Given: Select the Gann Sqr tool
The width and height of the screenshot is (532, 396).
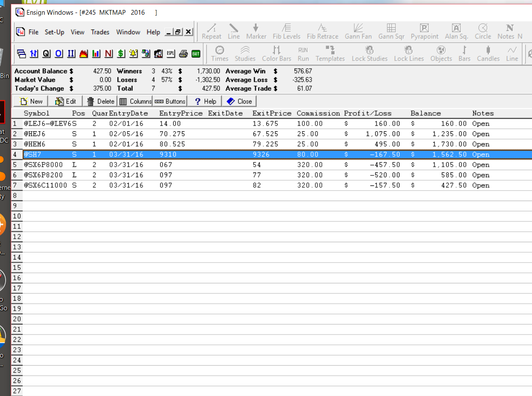Looking at the screenshot, I should click(391, 32).
